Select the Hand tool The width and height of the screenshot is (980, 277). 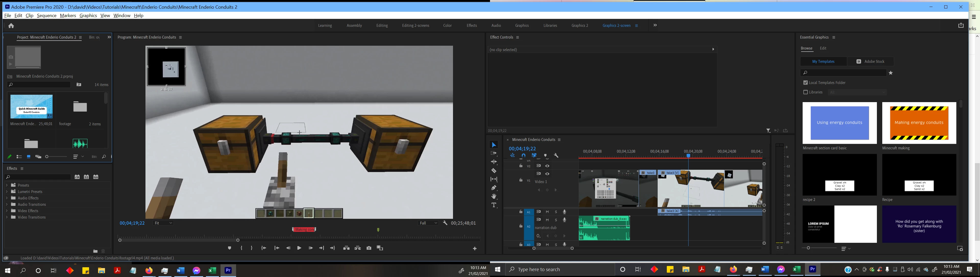pos(494,197)
